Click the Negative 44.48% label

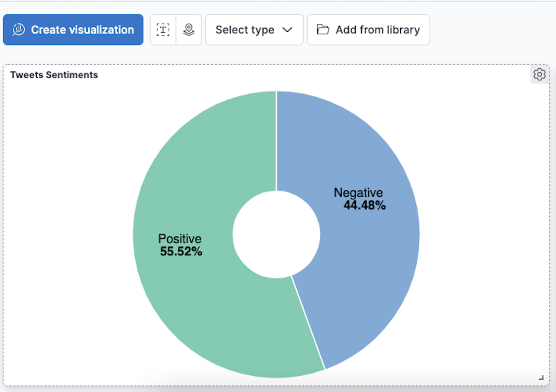coord(358,199)
